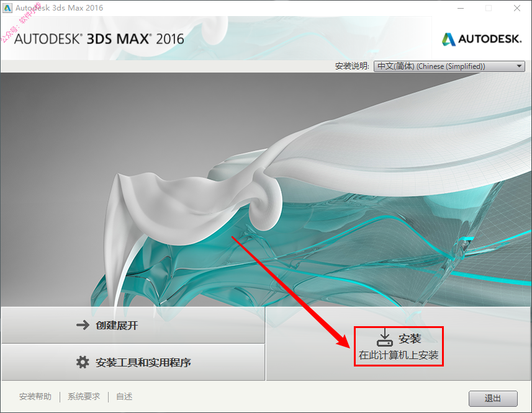This screenshot has height=413, width=532.
Task: Select 在此计算机上安装 text
Action: click(399, 355)
